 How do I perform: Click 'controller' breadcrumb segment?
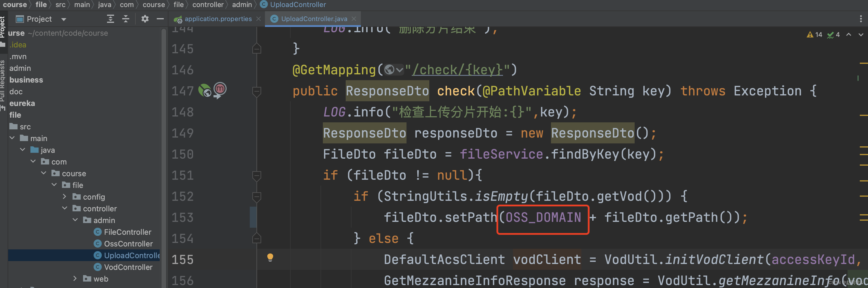[208, 5]
